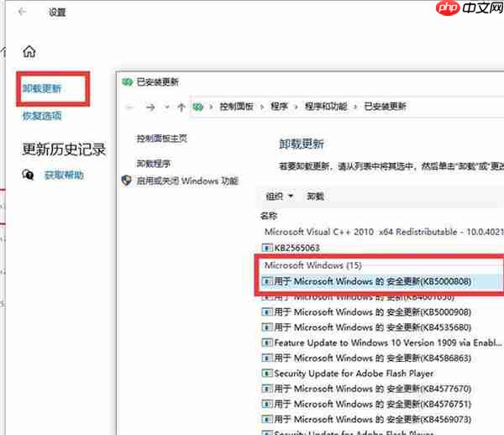Select 程序 in the breadcrumb
The image size is (504, 435).
(279, 107)
